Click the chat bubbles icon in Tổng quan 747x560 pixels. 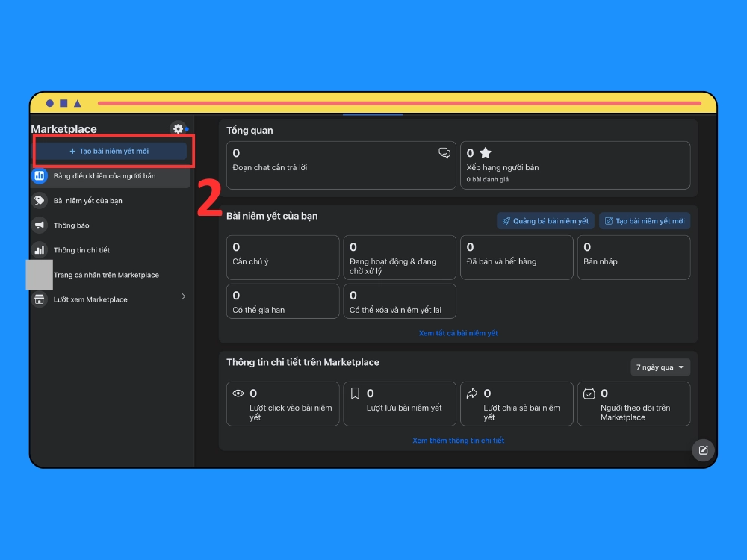click(444, 153)
